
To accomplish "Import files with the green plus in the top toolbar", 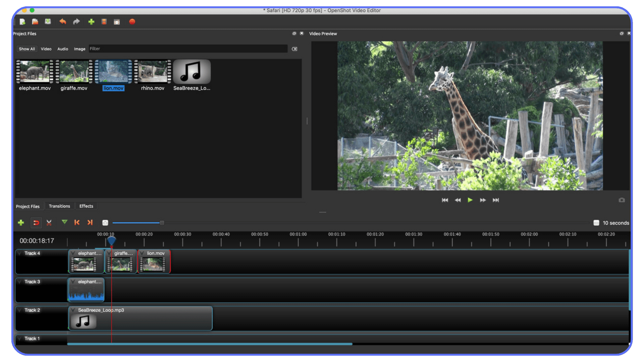I will [91, 22].
